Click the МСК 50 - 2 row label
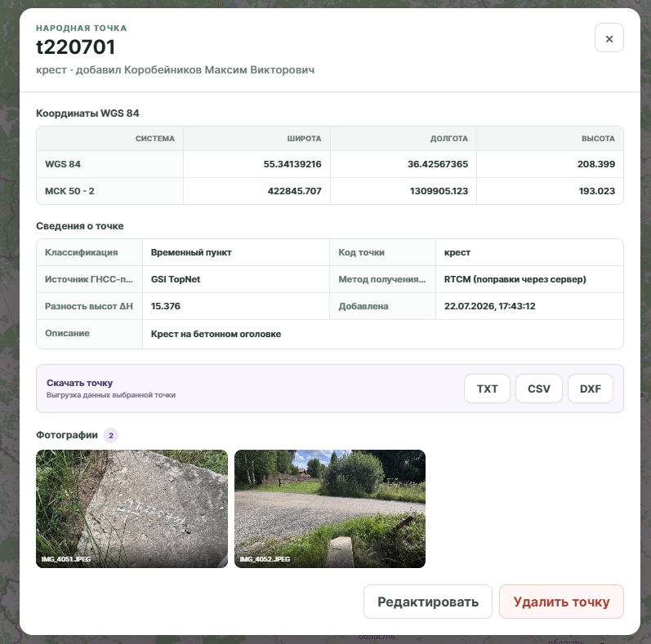 click(x=69, y=191)
